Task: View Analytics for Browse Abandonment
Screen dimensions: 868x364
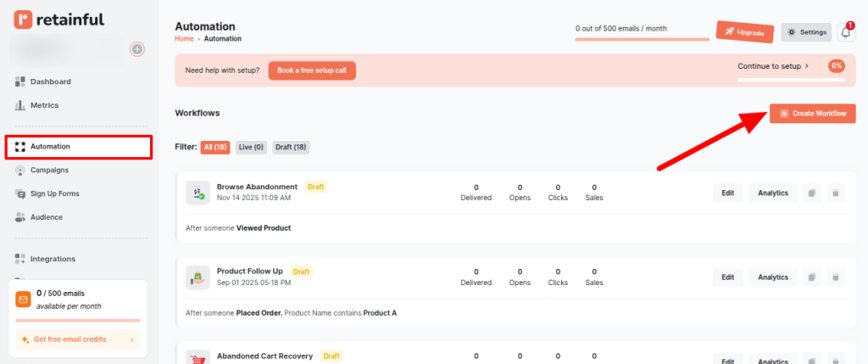Action: point(773,193)
